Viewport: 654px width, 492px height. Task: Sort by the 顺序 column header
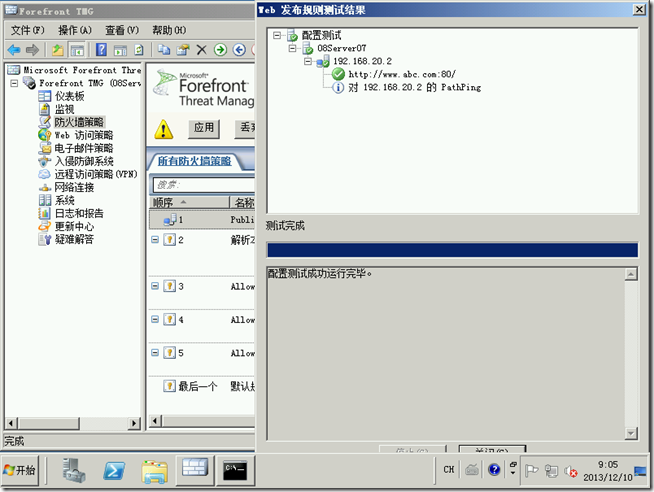(189, 203)
